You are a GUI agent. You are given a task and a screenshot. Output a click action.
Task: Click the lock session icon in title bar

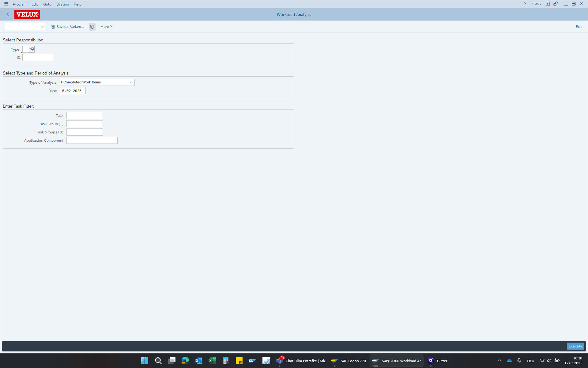coord(556,4)
